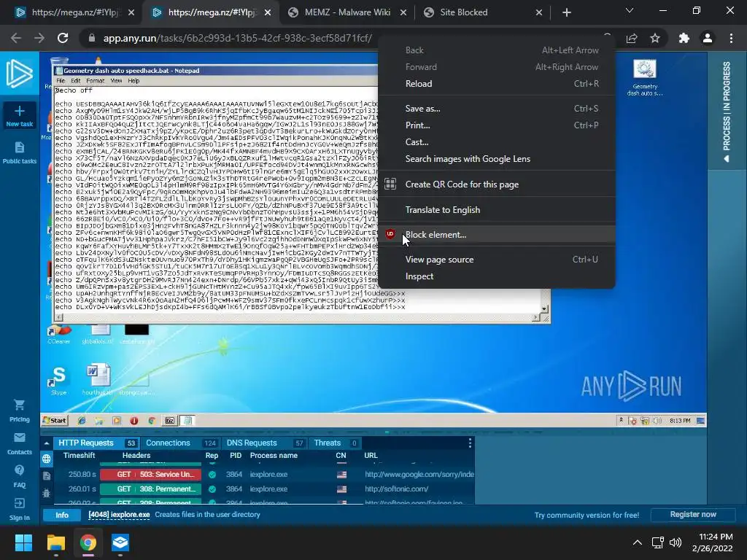Open Chrome extensions puzzle icon
The image size is (747, 560).
point(684,38)
